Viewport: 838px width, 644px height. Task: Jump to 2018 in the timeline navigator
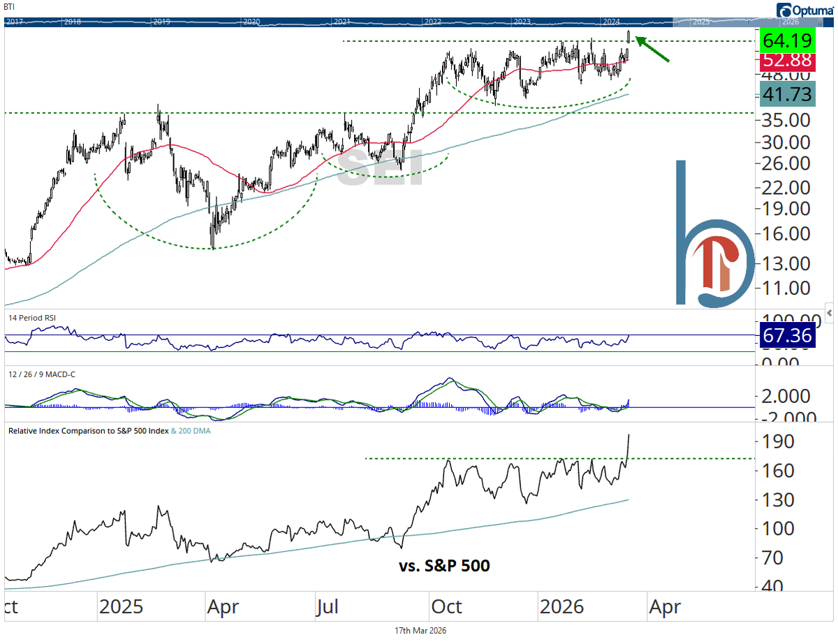click(71, 22)
